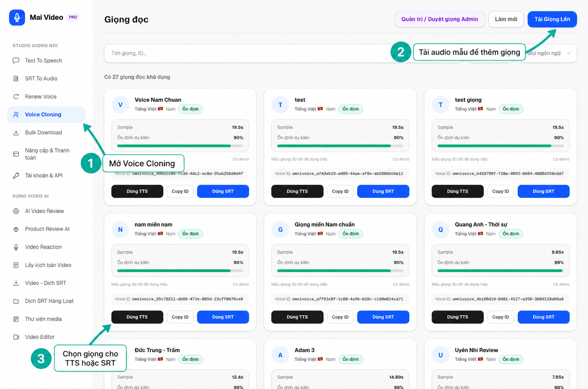The image size is (588, 389).
Task: Click the Q avatar of Quang Anh - Thời sự
Action: (440, 229)
